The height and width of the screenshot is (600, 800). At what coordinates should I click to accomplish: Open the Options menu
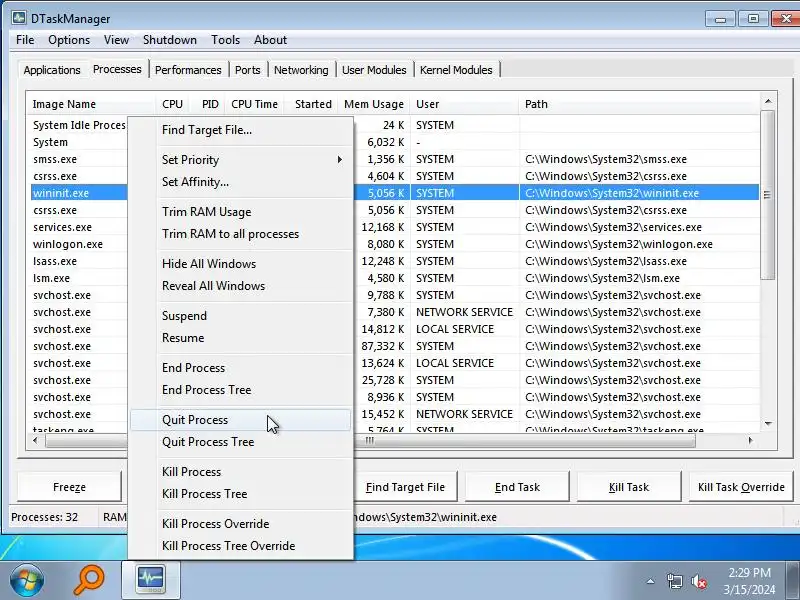point(69,40)
